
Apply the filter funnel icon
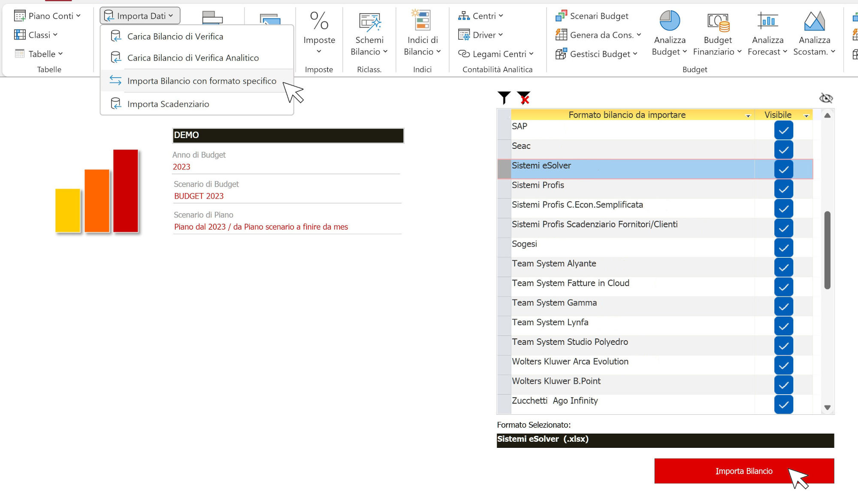pyautogui.click(x=504, y=98)
